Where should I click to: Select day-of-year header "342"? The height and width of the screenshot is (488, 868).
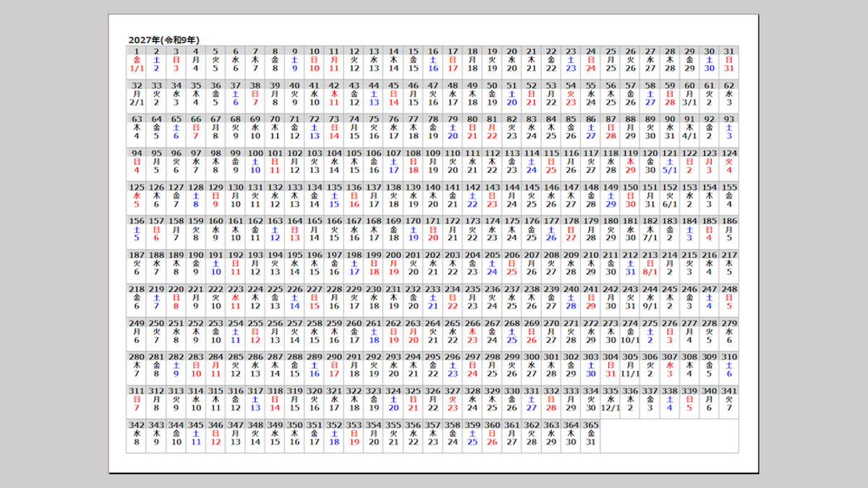tap(137, 424)
